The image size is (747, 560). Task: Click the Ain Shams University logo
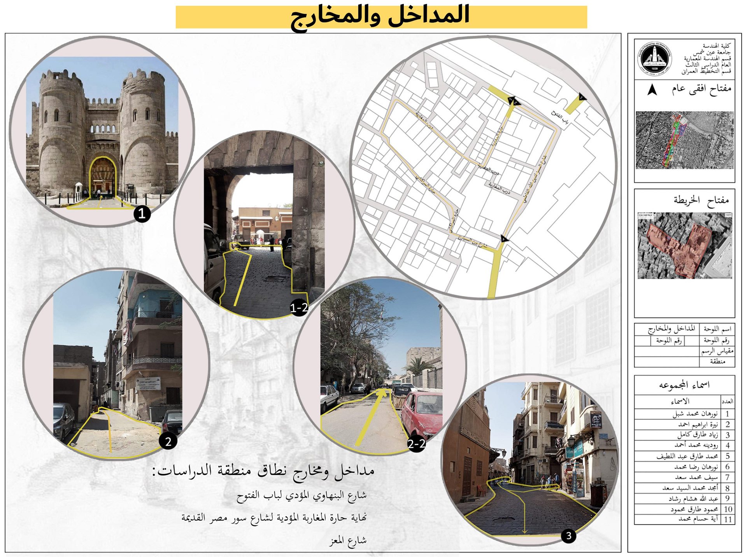click(x=654, y=59)
